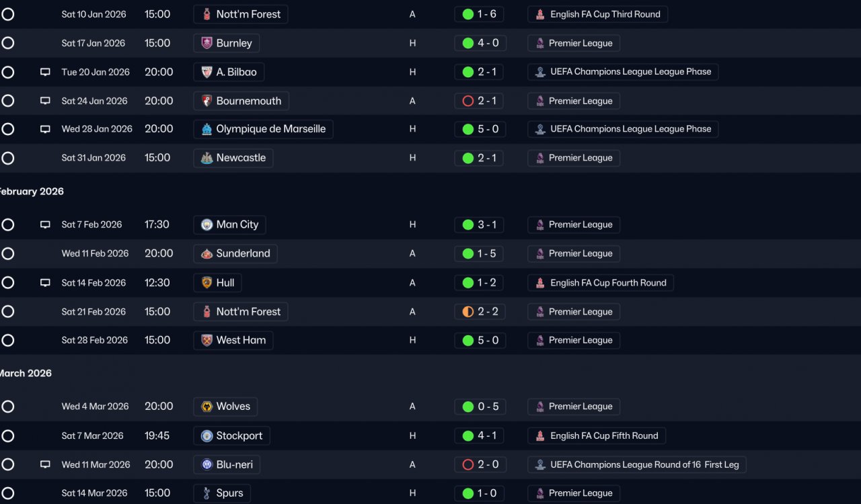The height and width of the screenshot is (504, 861).
Task: Click the TV icon beside A. Bilbao fixture
Action: click(45, 72)
